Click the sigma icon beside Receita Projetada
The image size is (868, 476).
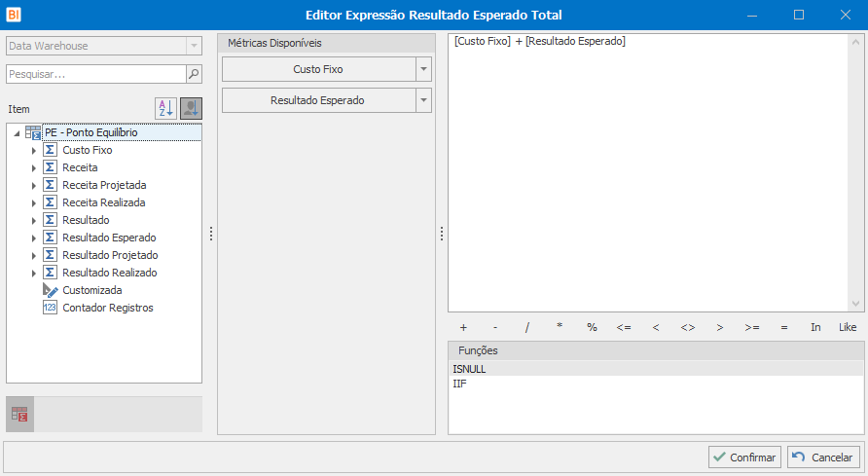click(50, 185)
